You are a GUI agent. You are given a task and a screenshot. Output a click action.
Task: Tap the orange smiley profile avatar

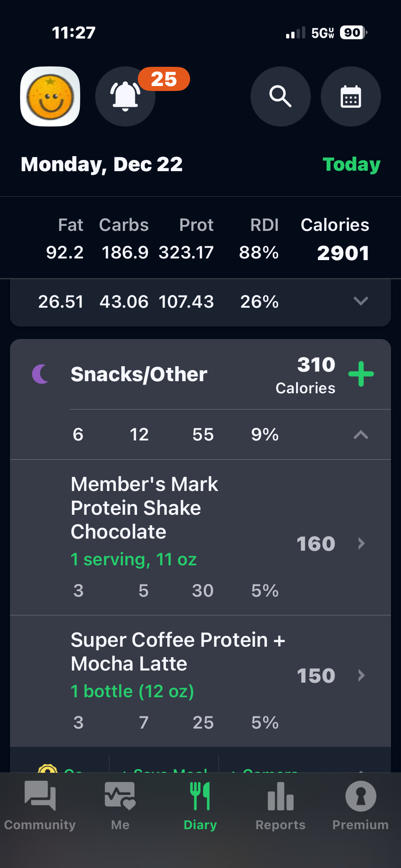(x=50, y=96)
